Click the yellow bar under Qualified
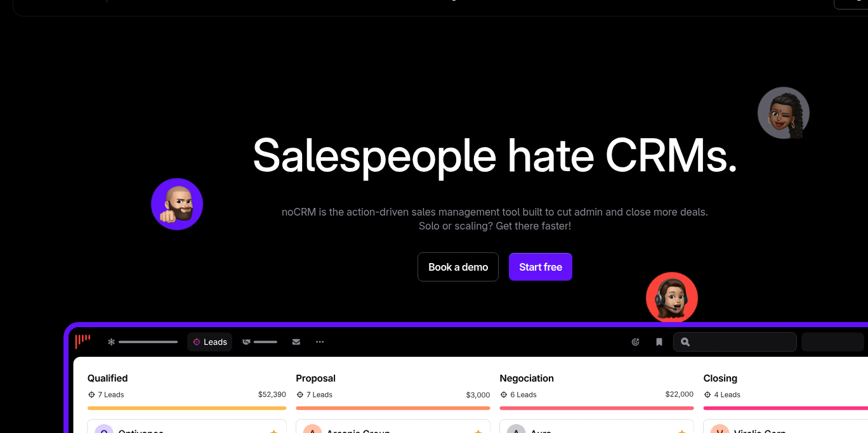 coord(187,408)
